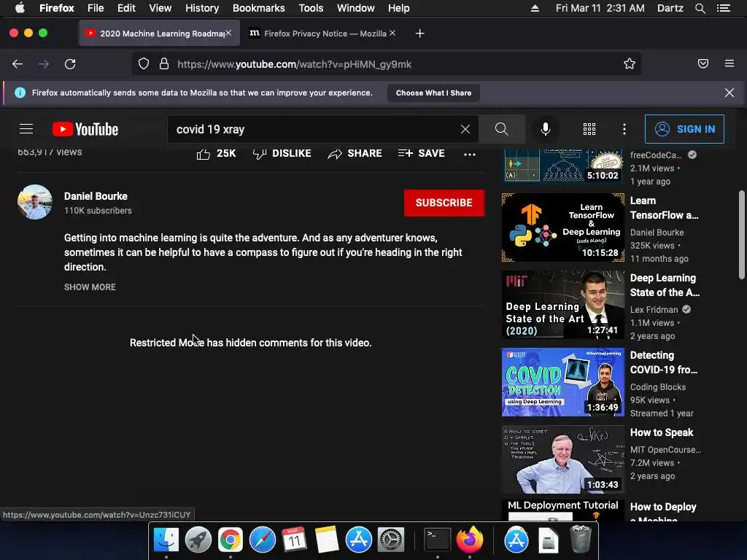Open Spotlight search in the menu bar

coord(700,8)
